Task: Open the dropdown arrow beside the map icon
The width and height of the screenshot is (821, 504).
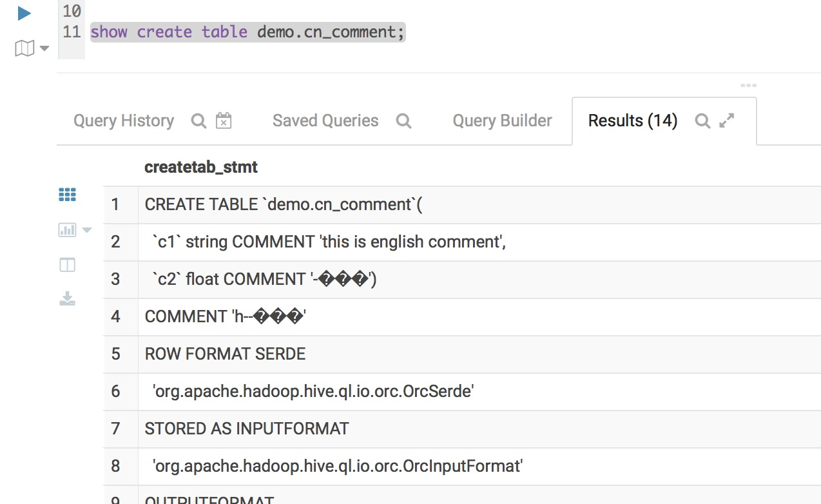Action: tap(44, 49)
